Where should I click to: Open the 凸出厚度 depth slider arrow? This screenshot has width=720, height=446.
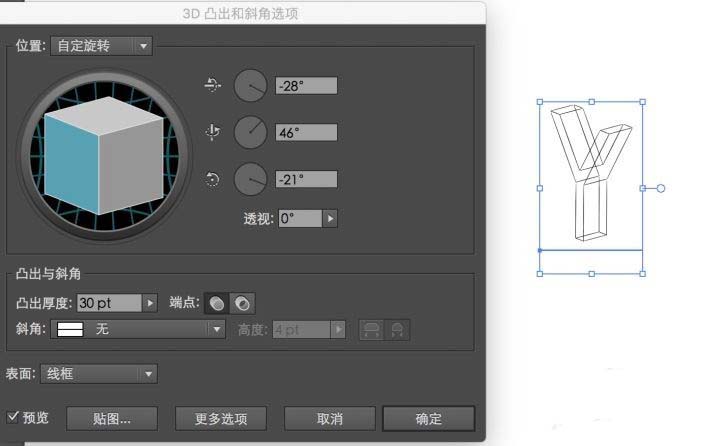pyautogui.click(x=150, y=303)
